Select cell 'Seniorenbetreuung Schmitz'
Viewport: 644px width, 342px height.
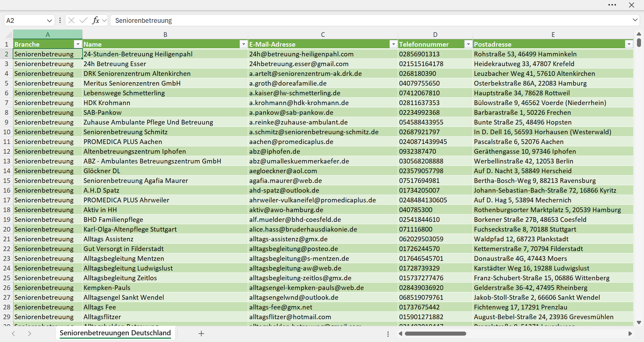tap(165, 132)
